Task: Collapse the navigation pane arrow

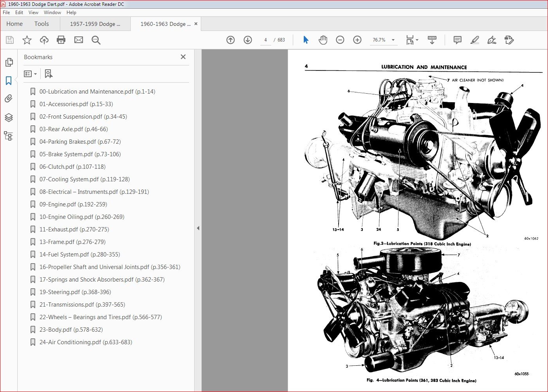Action: click(198, 228)
